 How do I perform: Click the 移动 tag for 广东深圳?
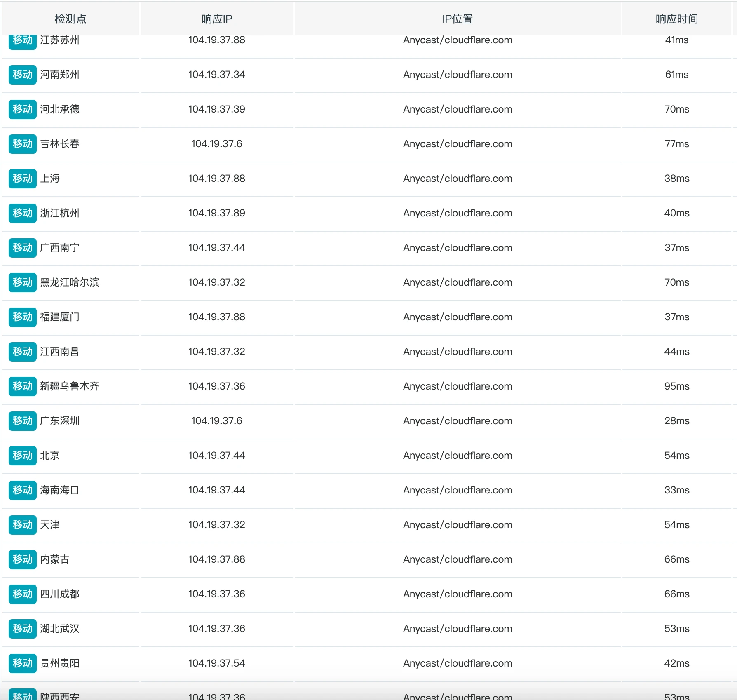pos(22,421)
